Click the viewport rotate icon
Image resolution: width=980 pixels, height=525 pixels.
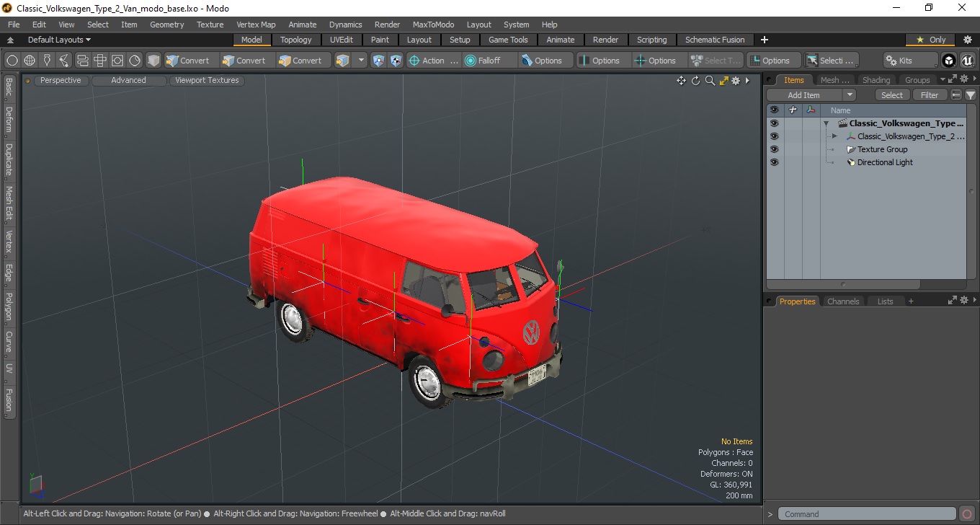point(696,81)
